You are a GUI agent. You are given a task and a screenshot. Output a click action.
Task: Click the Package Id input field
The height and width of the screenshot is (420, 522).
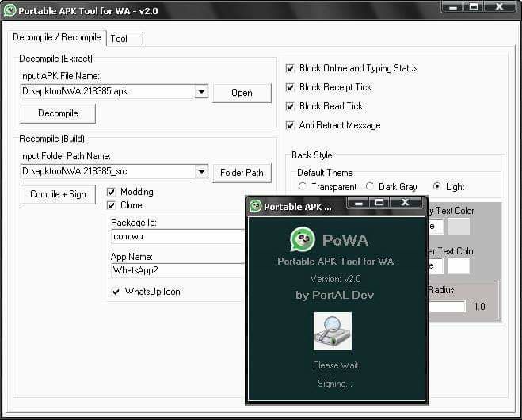pyautogui.click(x=178, y=236)
